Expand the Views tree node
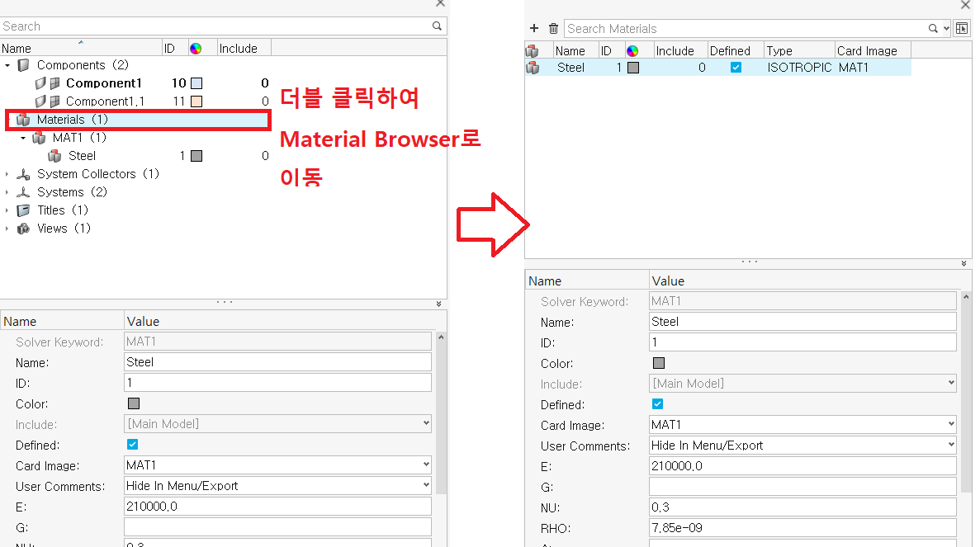The image size is (980, 547). click(7, 229)
